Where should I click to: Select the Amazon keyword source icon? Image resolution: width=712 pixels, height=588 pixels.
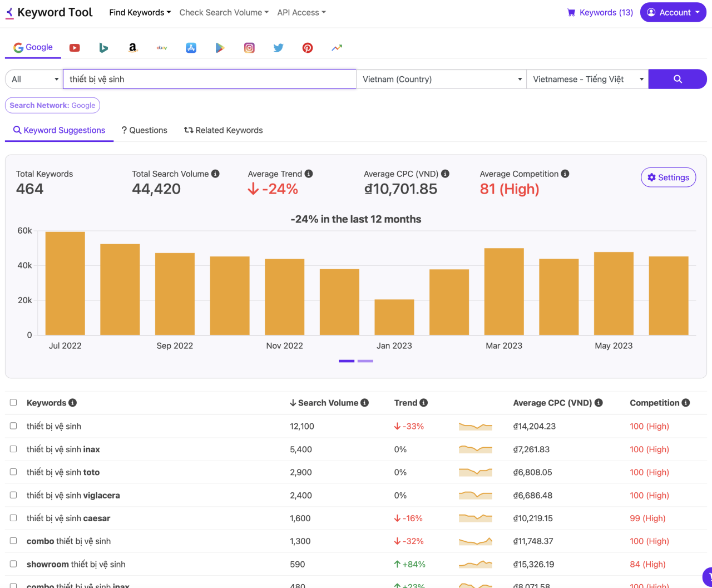point(132,48)
